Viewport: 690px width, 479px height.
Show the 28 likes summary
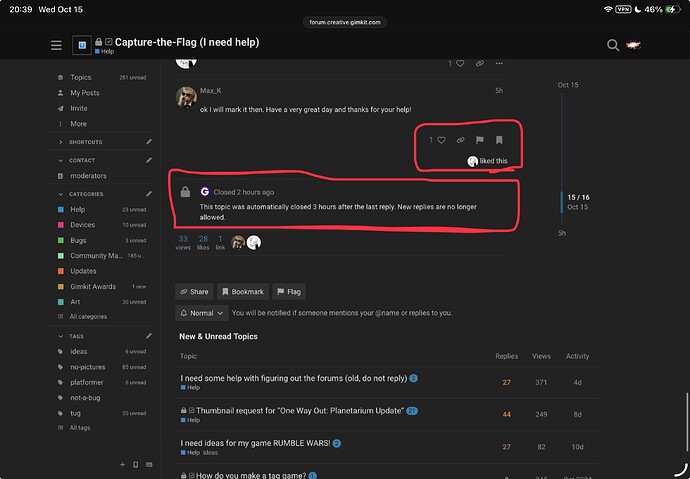[x=203, y=243]
